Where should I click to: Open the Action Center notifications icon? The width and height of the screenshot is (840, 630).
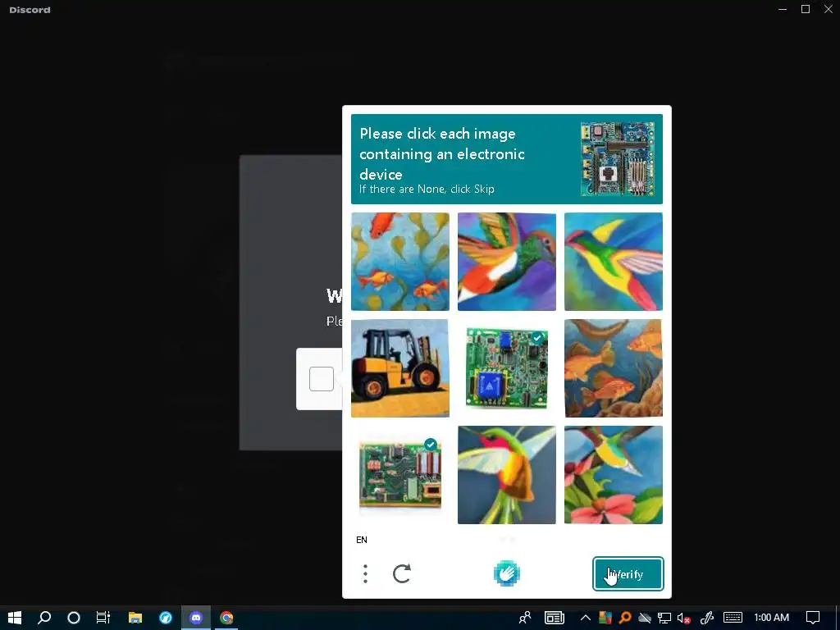click(x=813, y=618)
